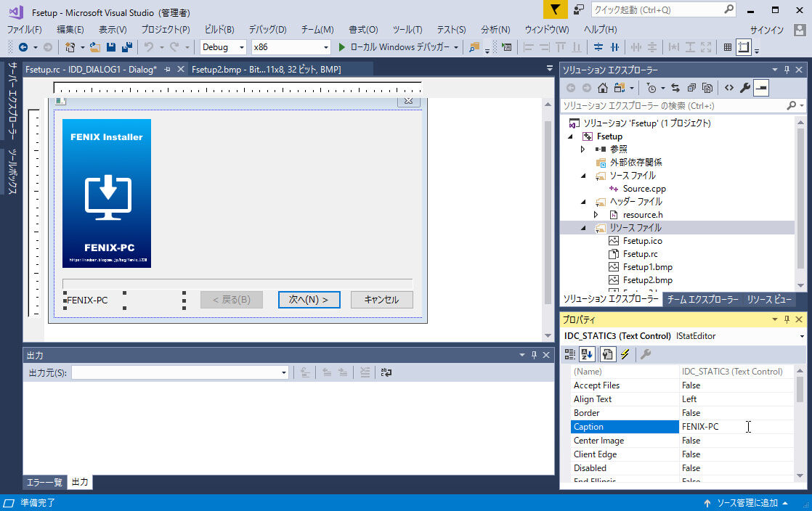The image size is (812, 511).
Task: Toggle the dialog editor grid icon
Action: coord(728,47)
